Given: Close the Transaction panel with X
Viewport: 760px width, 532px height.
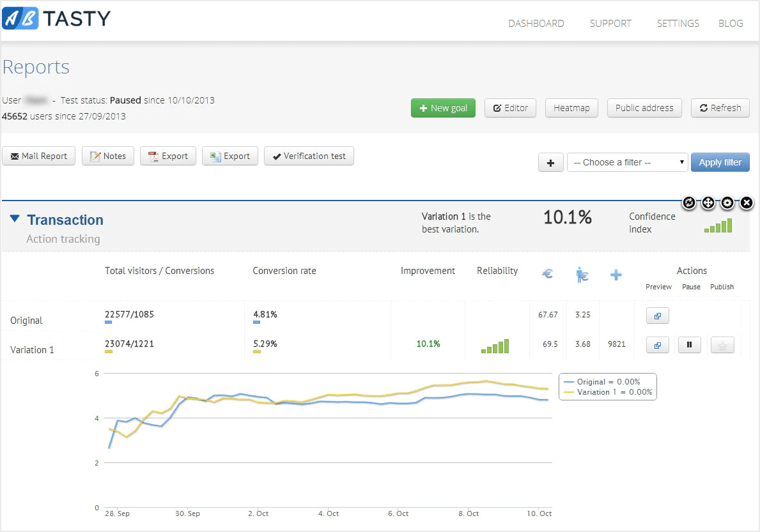Looking at the screenshot, I should [x=747, y=203].
